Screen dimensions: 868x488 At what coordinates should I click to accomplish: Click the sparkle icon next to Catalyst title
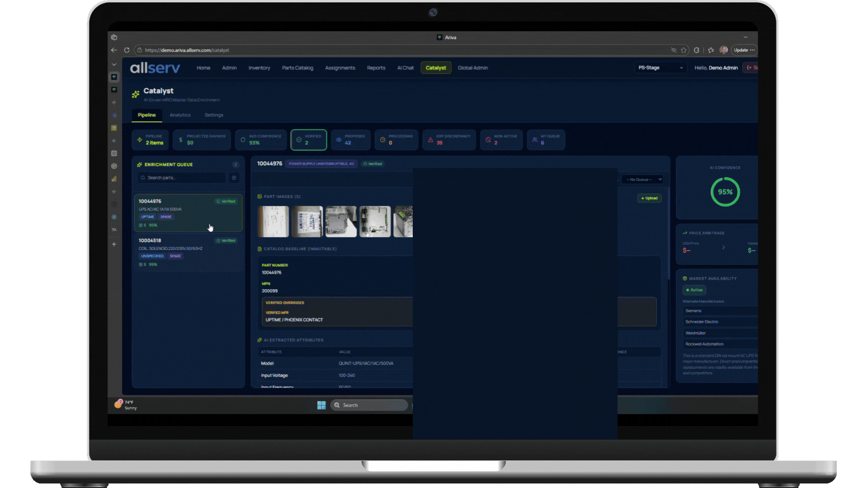pyautogui.click(x=136, y=94)
